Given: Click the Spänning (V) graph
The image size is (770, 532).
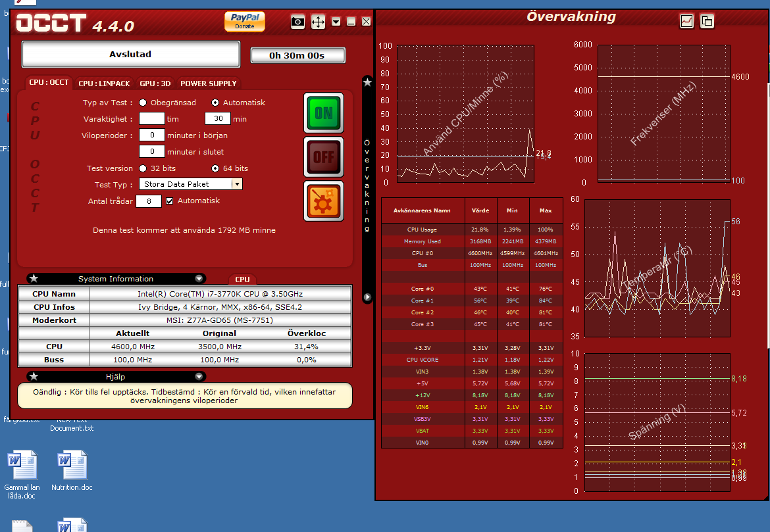Looking at the screenshot, I should [x=657, y=423].
